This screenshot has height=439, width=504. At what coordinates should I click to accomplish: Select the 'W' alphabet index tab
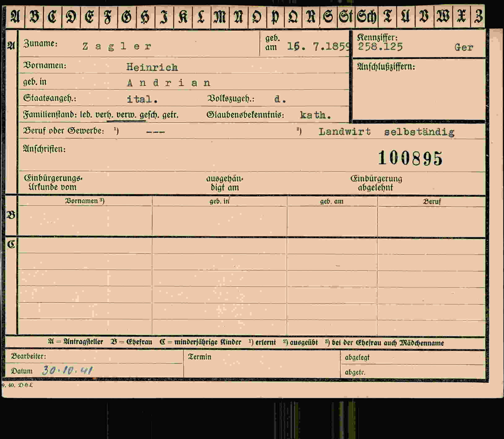[x=443, y=17]
